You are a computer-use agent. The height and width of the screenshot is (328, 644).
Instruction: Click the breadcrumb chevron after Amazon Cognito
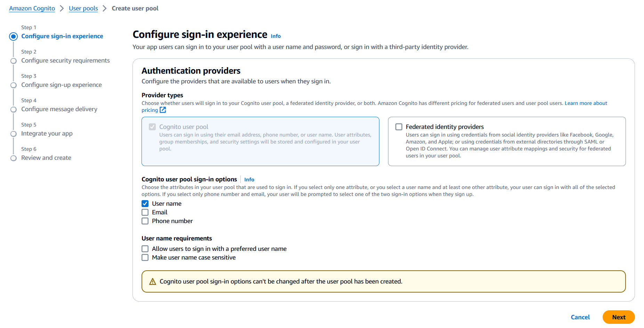(x=62, y=8)
